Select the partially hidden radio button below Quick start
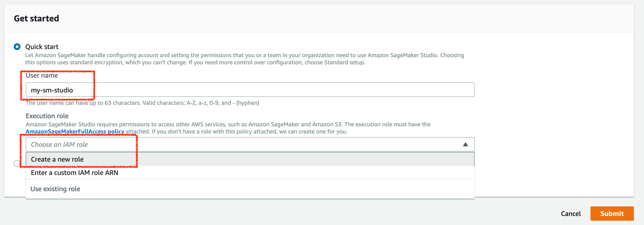Screen dimensions: 644x225 point(17,164)
